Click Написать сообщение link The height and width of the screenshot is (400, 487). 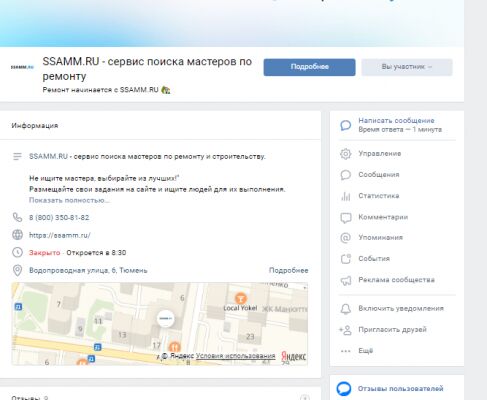[x=396, y=120]
